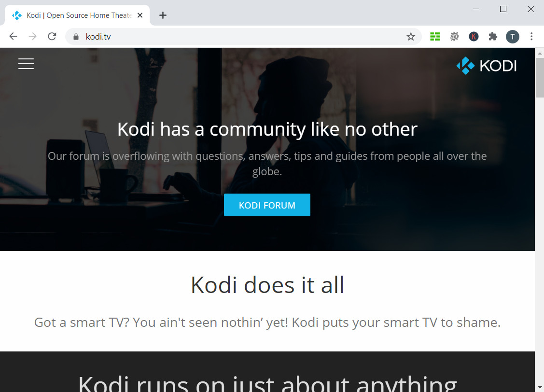Click the scrollbar up arrow
Viewport: 544px width, 392px height.
(x=539, y=52)
